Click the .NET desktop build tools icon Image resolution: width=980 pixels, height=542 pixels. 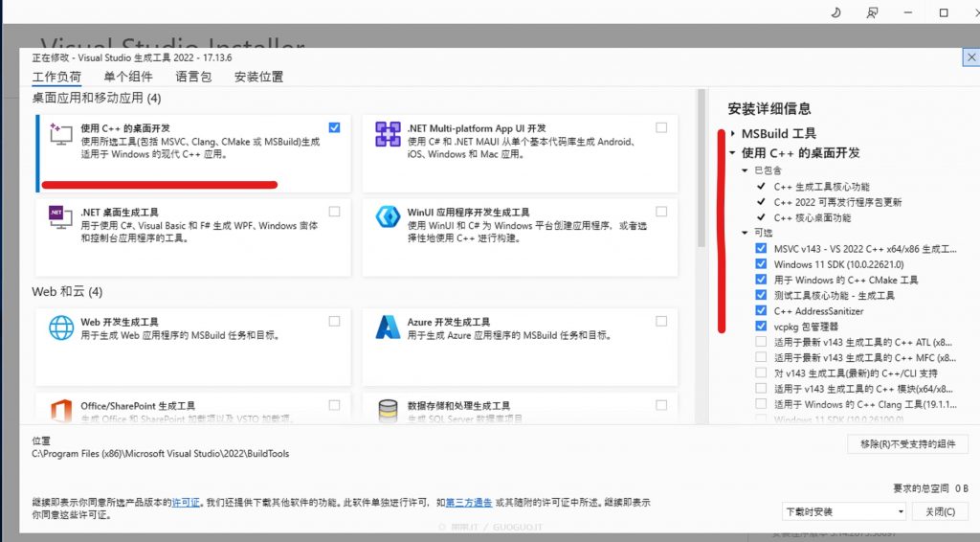click(60, 217)
